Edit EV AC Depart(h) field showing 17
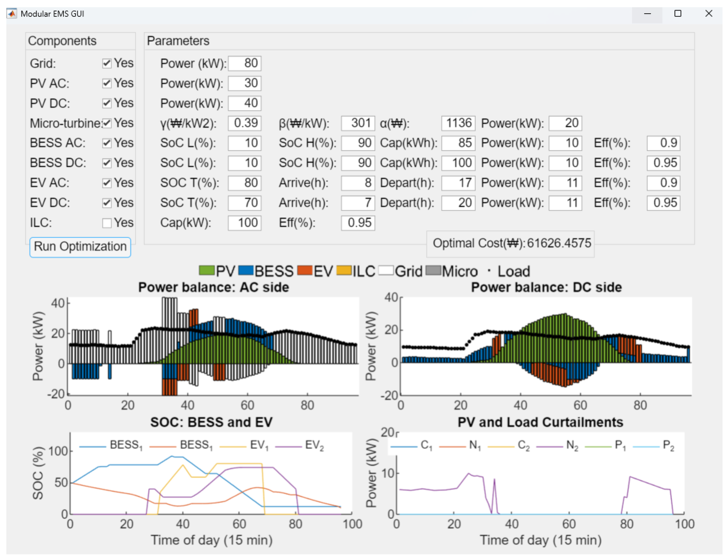Screen dimensions: 728x560 pyautogui.click(x=459, y=183)
